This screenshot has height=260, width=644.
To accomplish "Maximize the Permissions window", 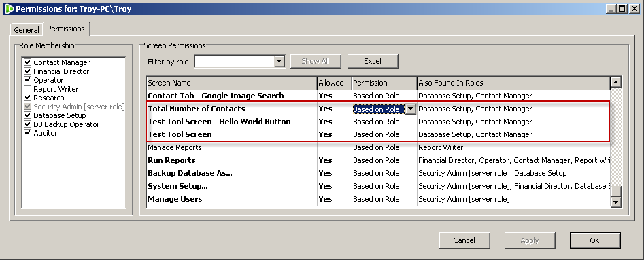I will (622, 8).
